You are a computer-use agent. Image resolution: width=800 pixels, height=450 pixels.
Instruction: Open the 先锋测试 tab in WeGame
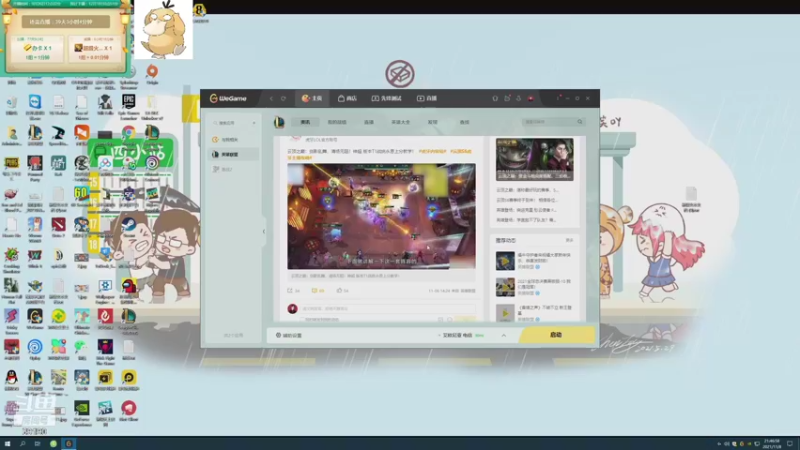tap(387, 98)
